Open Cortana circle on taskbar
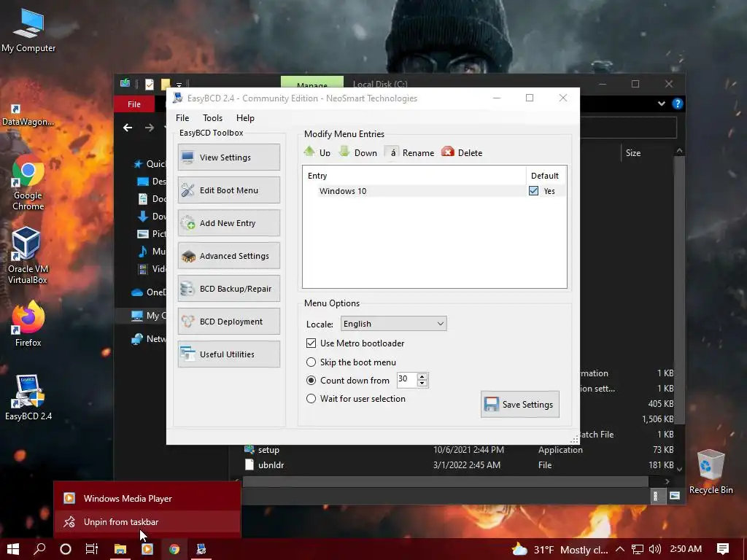Viewport: 747px width, 560px height. click(x=66, y=549)
